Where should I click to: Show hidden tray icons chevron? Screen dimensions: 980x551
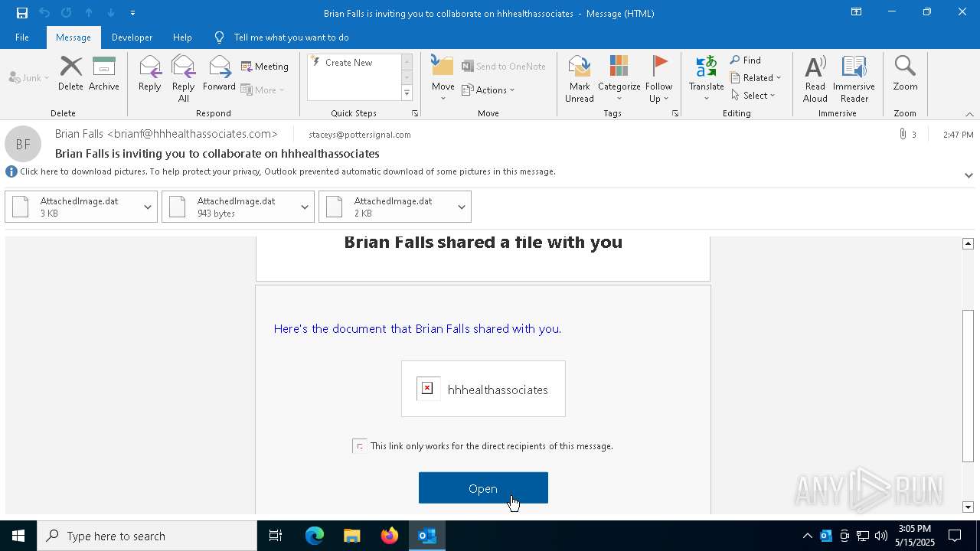(x=807, y=536)
